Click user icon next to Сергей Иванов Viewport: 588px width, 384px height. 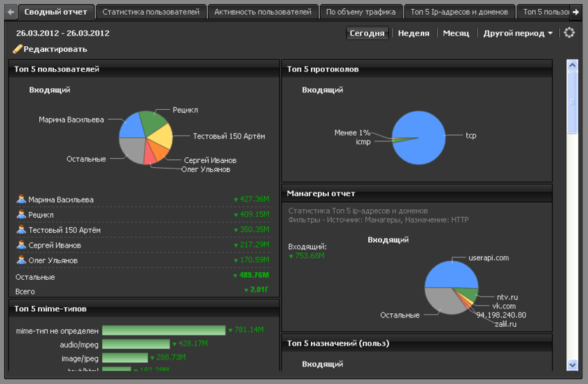click(x=21, y=246)
